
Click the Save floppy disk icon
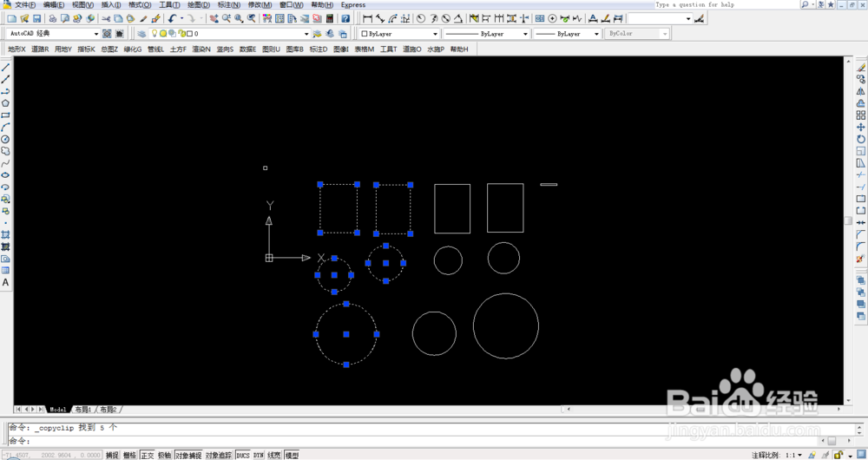[x=36, y=19]
